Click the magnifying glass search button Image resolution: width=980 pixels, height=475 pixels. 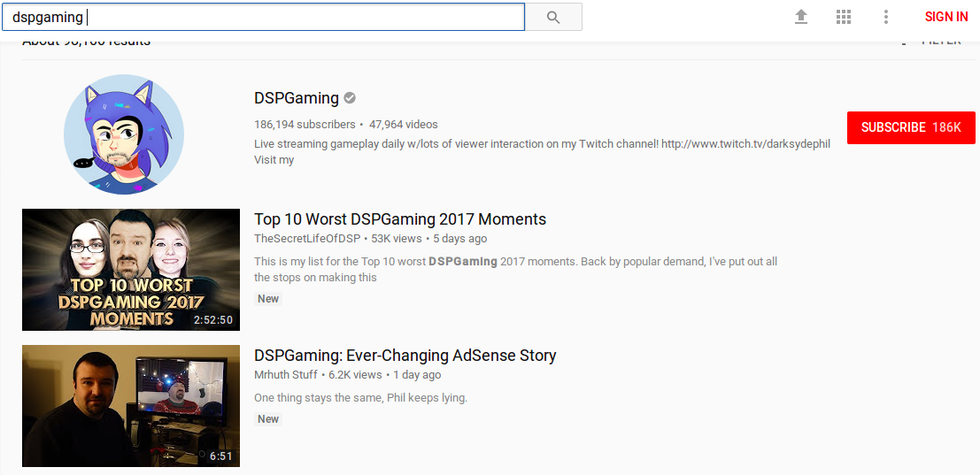[x=553, y=17]
